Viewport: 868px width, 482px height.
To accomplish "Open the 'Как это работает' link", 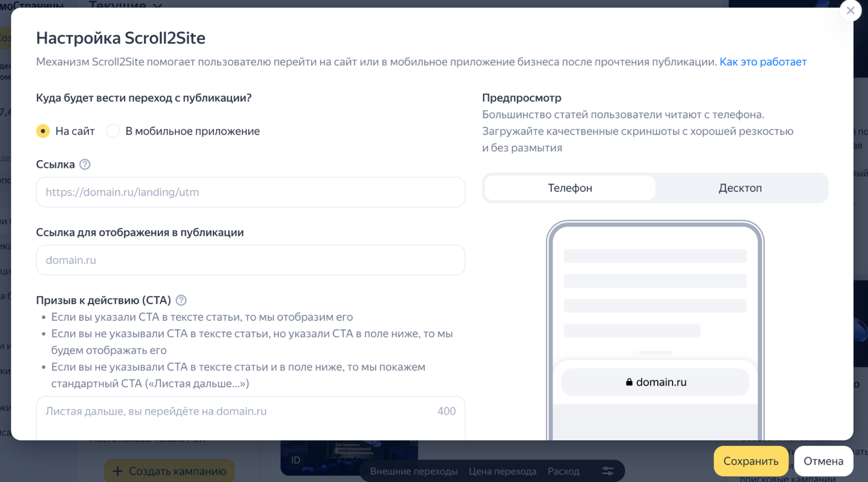I will (x=763, y=62).
